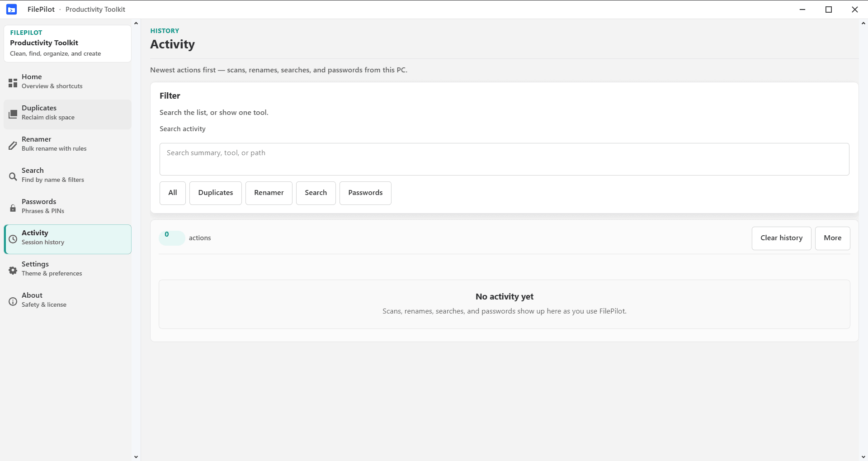868x461 pixels.
Task: Click the "No activity yet" message
Action: (x=505, y=297)
